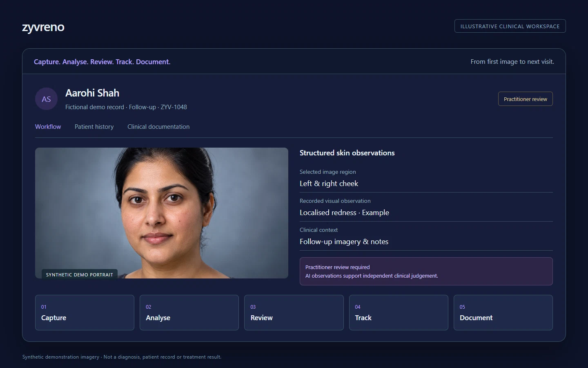Click the Clinical context label
This screenshot has height=368, width=588.
[318, 230]
